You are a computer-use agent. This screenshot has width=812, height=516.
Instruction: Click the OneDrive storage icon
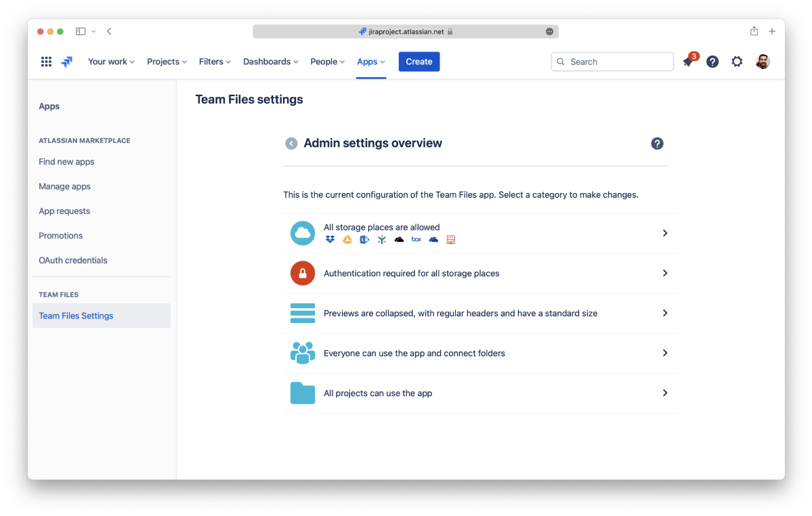[434, 240]
